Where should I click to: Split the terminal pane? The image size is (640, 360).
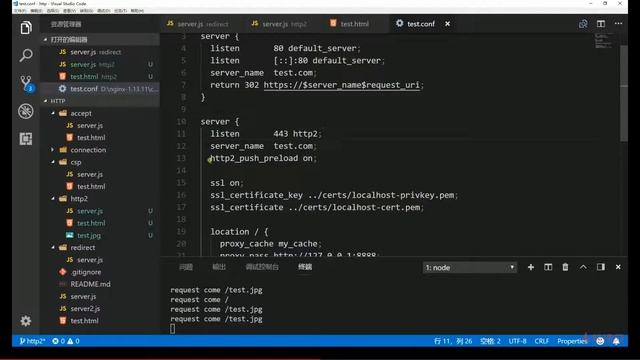coord(548,267)
